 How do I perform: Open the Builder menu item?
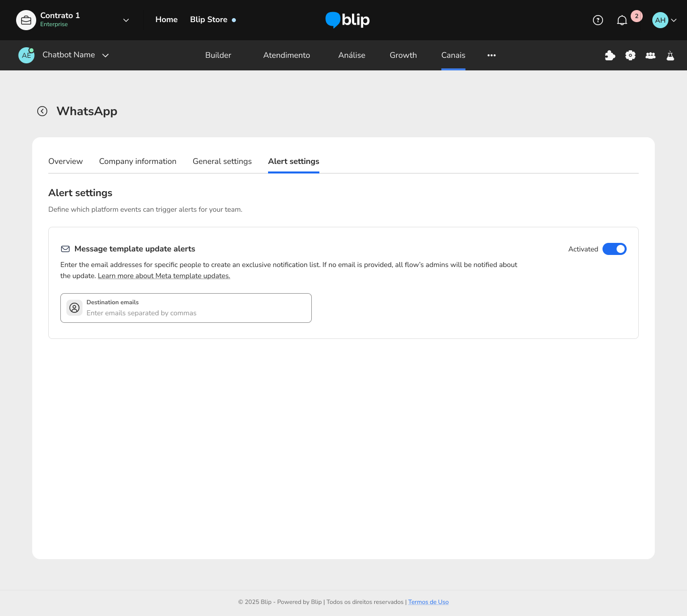[218, 55]
